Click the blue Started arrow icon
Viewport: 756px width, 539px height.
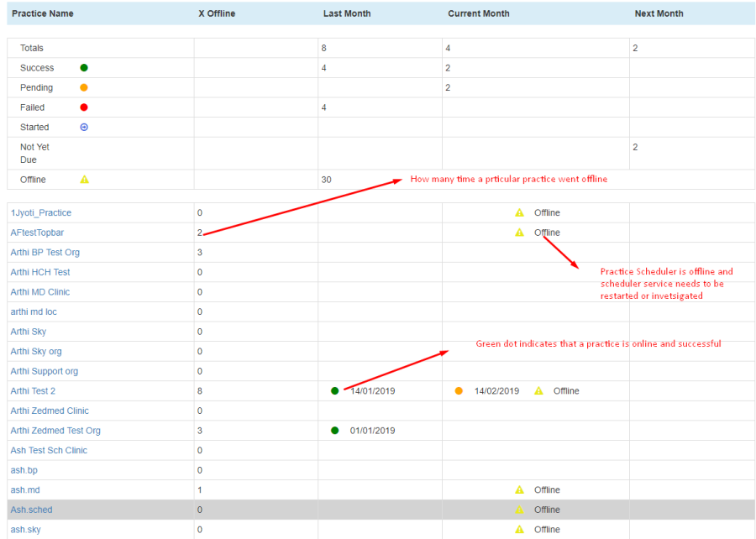click(x=84, y=127)
